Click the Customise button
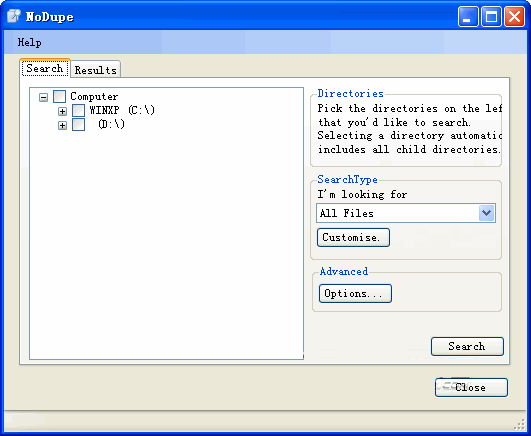This screenshot has height=436, width=531. click(353, 237)
